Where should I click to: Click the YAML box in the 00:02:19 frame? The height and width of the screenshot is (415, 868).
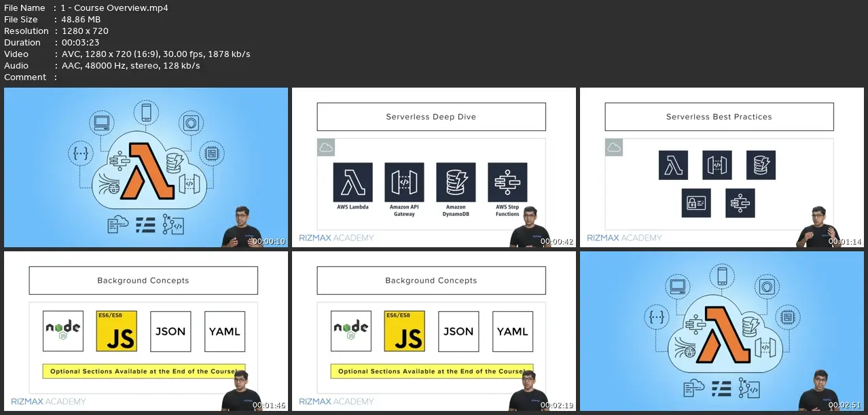(x=513, y=331)
